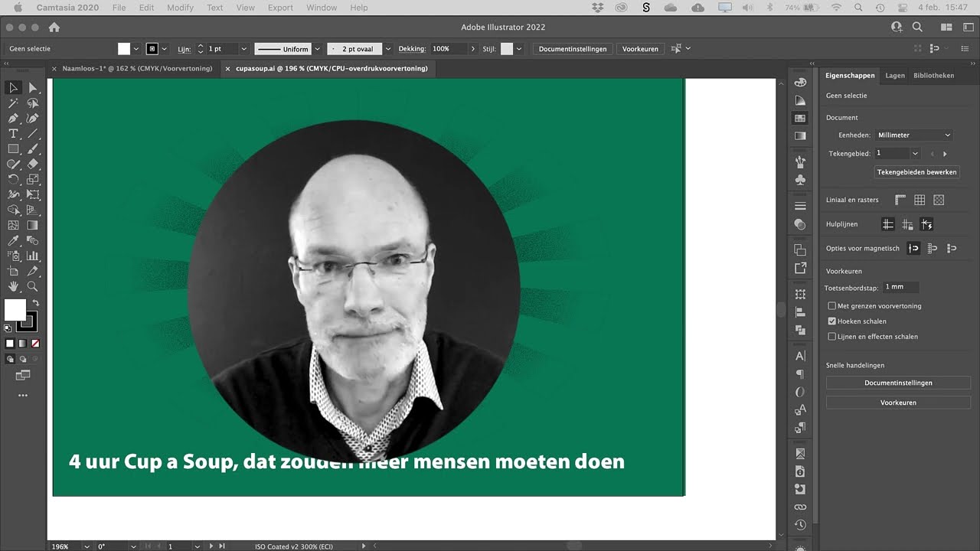
Task: Open the stroke weight 1 pt dropdown
Action: pos(243,49)
